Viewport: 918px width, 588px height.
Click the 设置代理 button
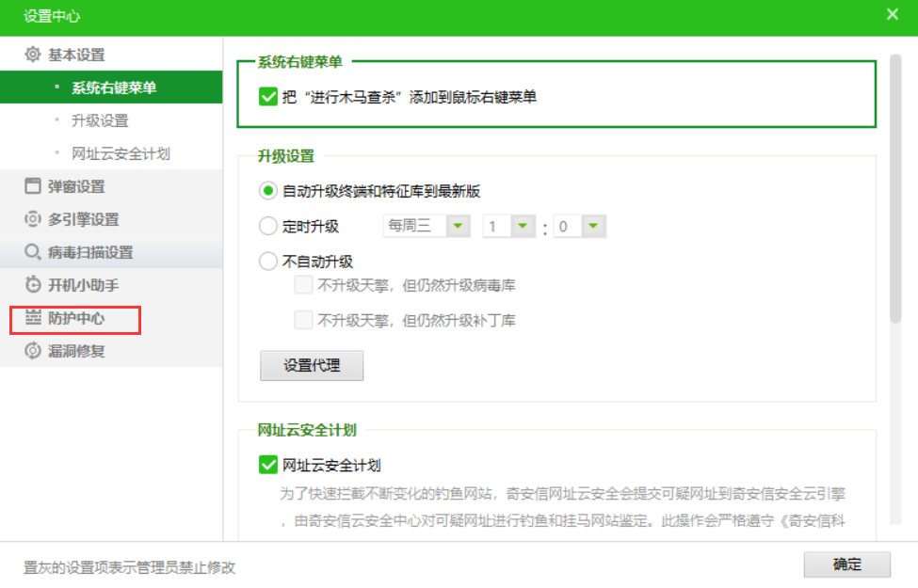pyautogui.click(x=312, y=366)
